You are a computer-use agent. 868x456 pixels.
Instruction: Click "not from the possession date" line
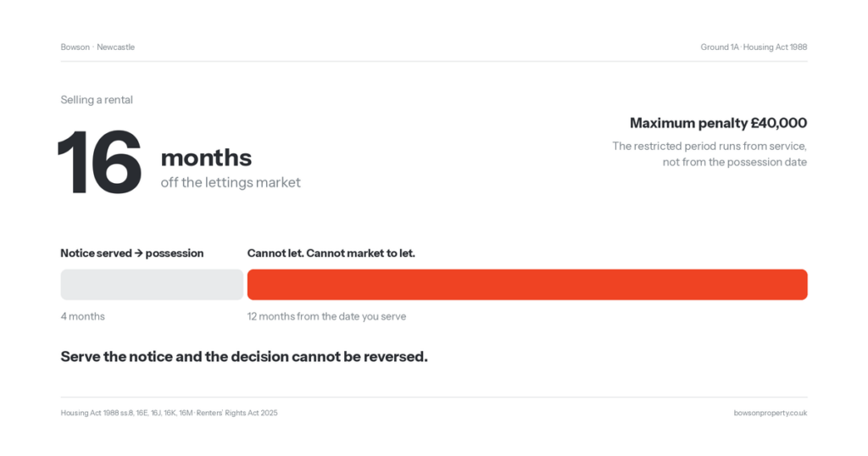[x=735, y=162]
